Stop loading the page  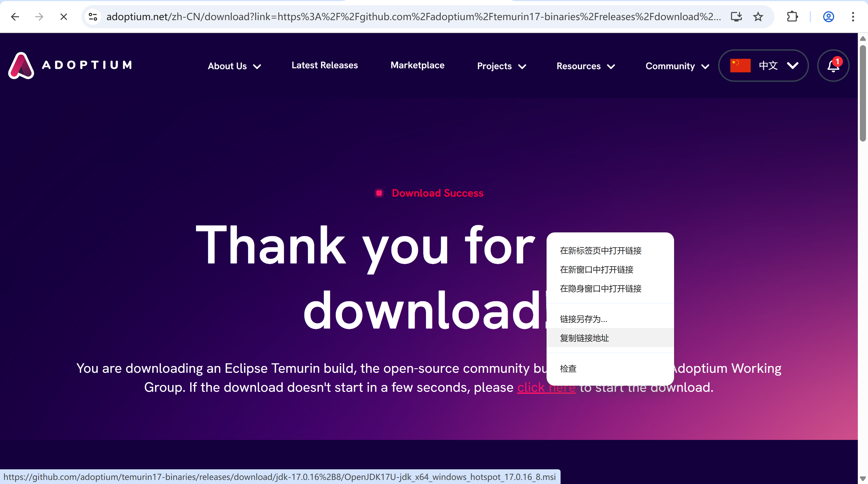[x=64, y=17]
